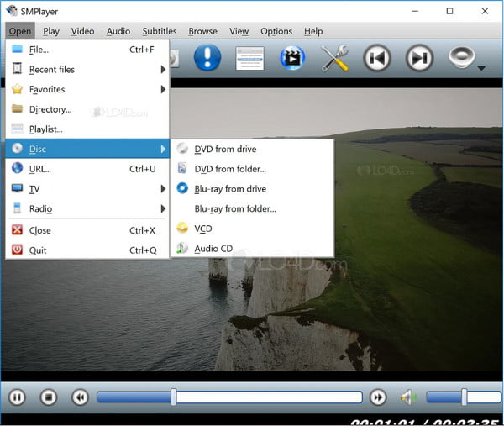This screenshot has width=504, height=426.
Task: Stop playback with the stop button
Action: point(49,397)
